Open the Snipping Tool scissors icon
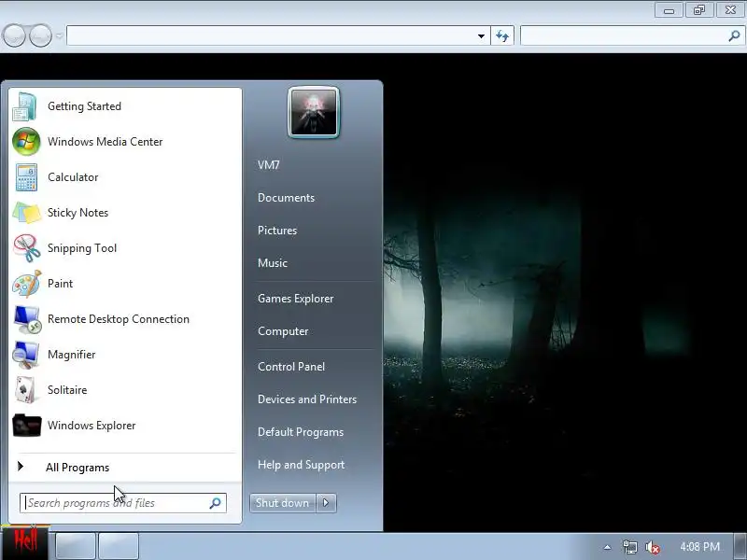Image resolution: width=747 pixels, height=560 pixels. [x=27, y=248]
